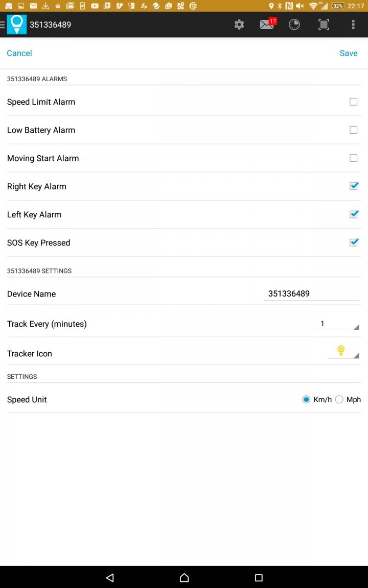Tap the recent apps square button

(259, 578)
